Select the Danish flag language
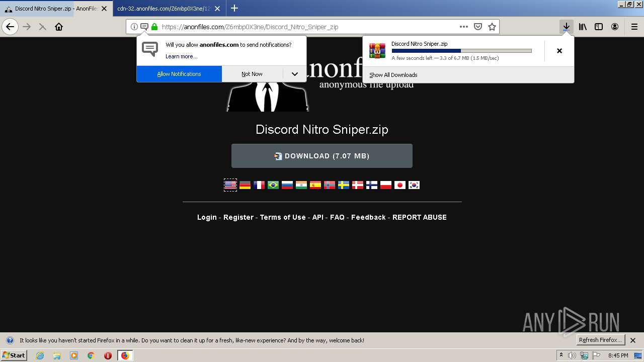The image size is (644, 362). [358, 185]
